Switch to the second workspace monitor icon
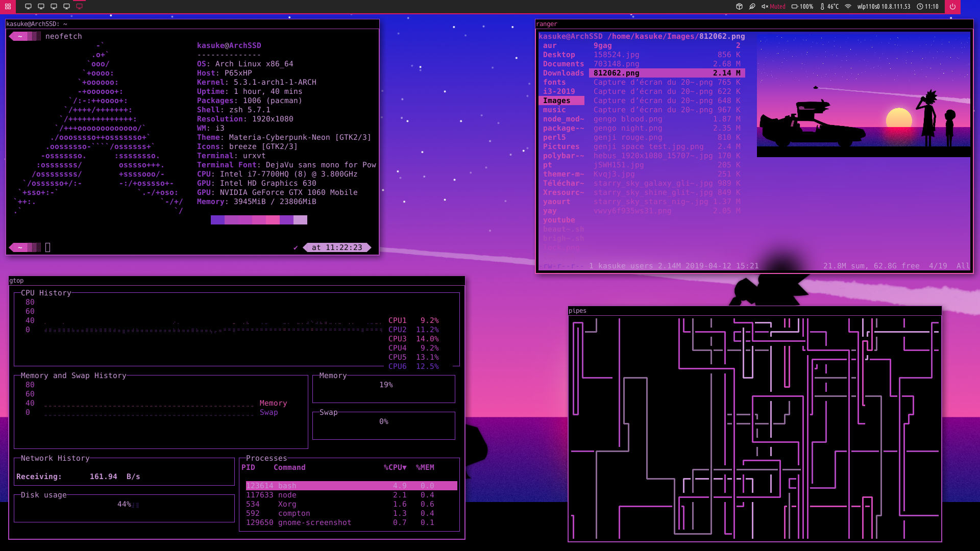Viewport: 980px width, 551px height. click(x=41, y=7)
